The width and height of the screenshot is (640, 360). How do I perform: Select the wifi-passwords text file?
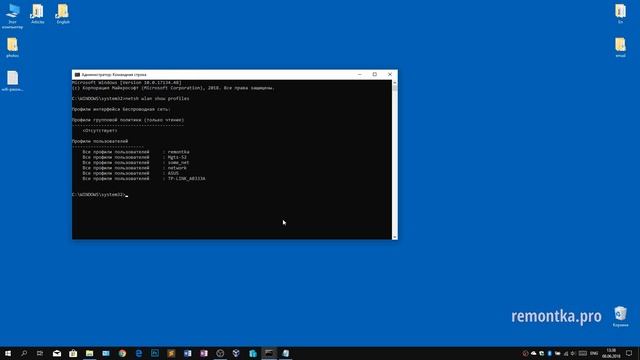click(12, 81)
